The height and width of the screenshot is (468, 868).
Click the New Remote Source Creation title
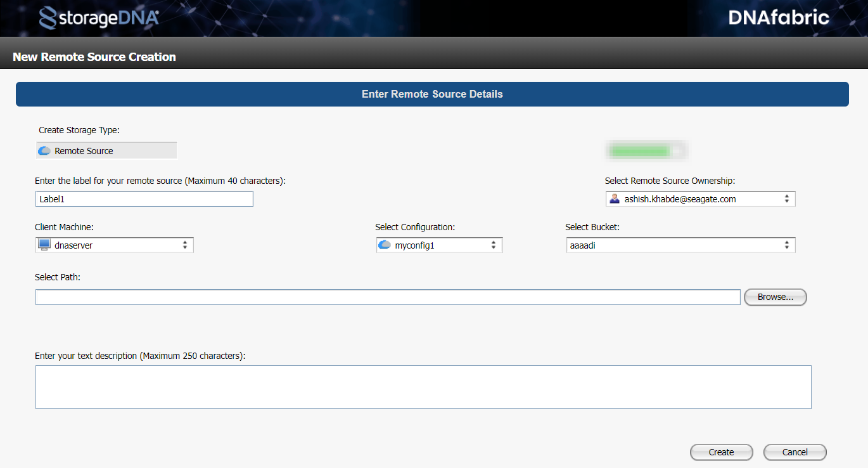tap(94, 57)
